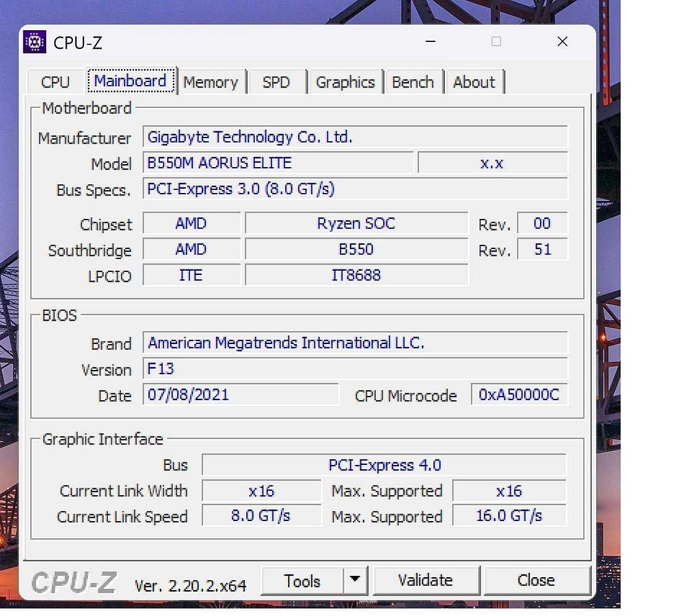Click the Southbridge vendor AMD value
693x616 pixels.
click(x=191, y=249)
